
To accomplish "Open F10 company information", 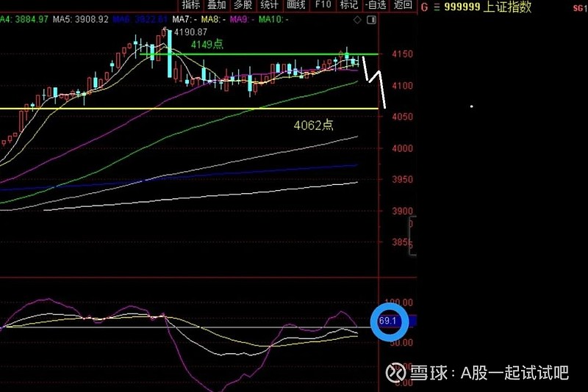I will pyautogui.click(x=323, y=5).
